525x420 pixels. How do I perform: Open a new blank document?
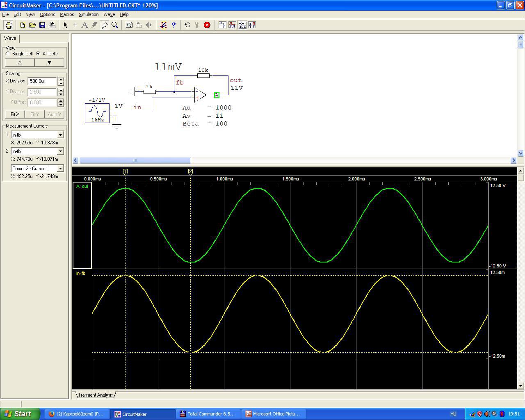pos(23,25)
